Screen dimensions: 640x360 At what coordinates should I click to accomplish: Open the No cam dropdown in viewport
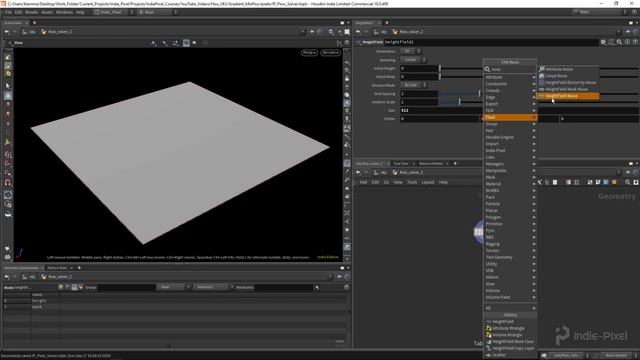coord(330,53)
